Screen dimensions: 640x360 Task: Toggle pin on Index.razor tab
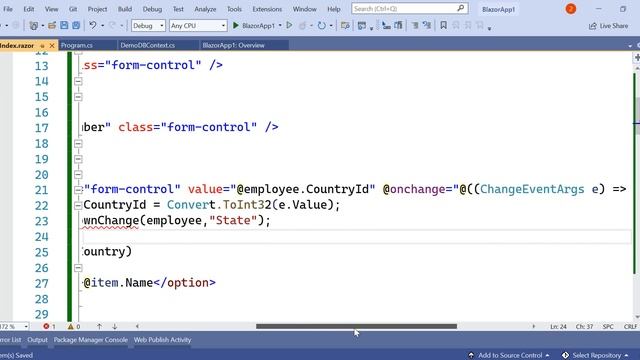(42, 46)
